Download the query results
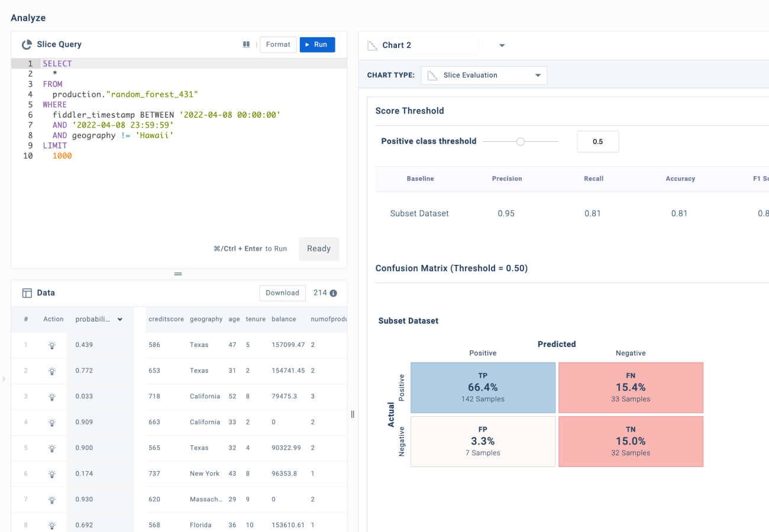Viewport: 769px width, 532px height. [x=282, y=293]
